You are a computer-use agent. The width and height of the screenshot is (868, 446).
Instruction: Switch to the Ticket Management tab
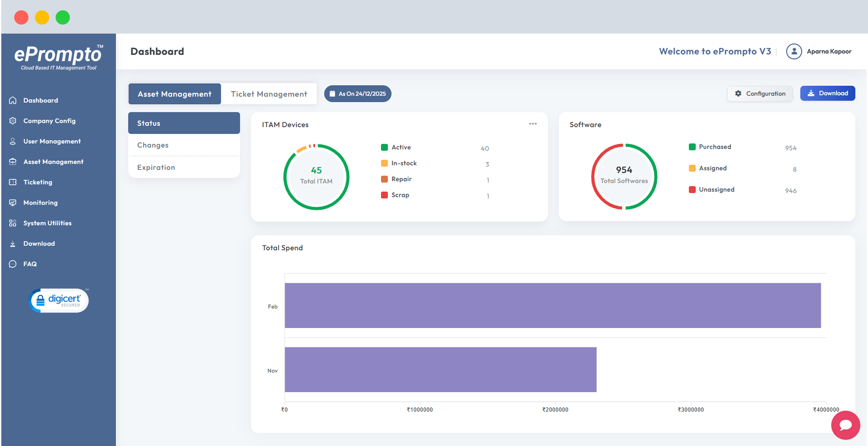(x=268, y=94)
